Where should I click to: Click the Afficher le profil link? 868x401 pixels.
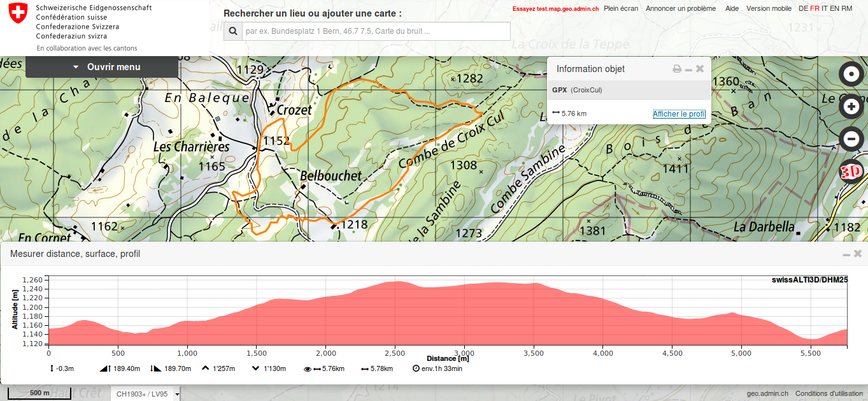pyautogui.click(x=679, y=114)
